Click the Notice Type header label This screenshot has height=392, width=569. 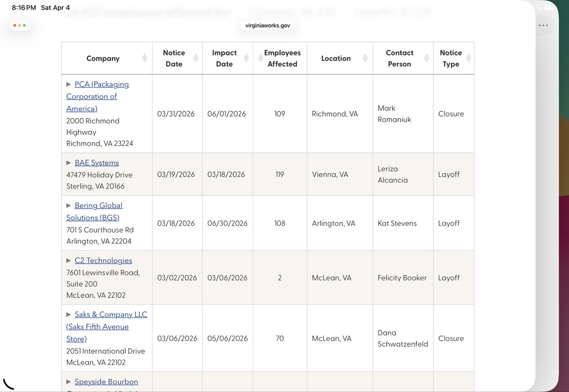point(451,58)
